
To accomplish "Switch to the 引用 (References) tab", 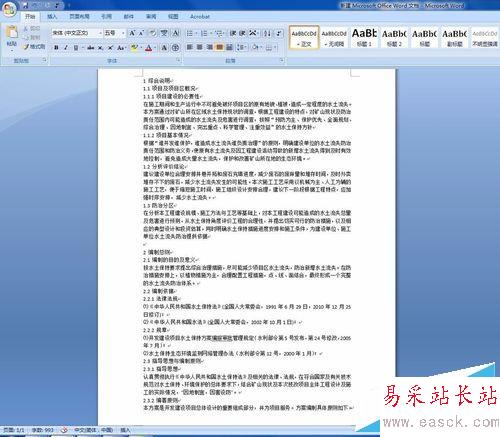I will (x=106, y=16).
